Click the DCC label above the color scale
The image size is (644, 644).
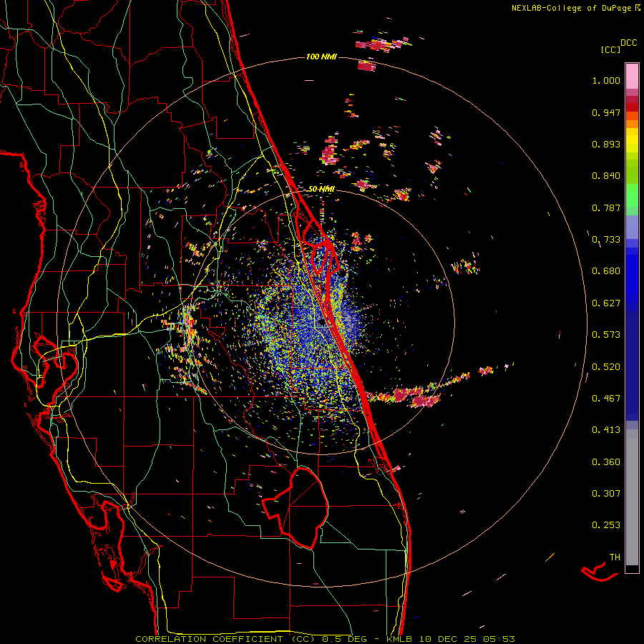pos(628,43)
